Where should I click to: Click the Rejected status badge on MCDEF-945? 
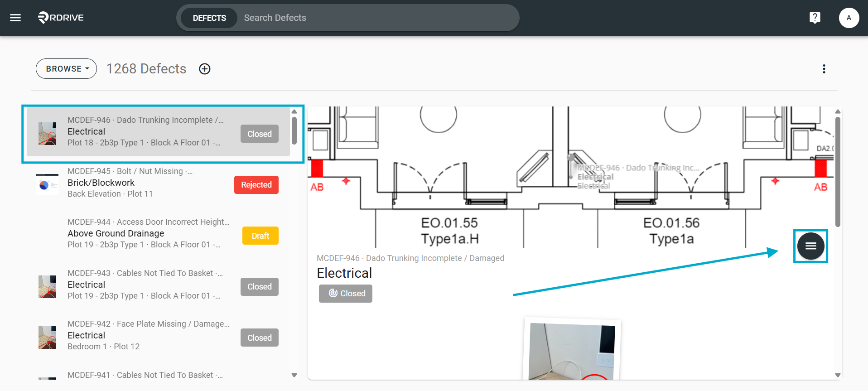(256, 185)
